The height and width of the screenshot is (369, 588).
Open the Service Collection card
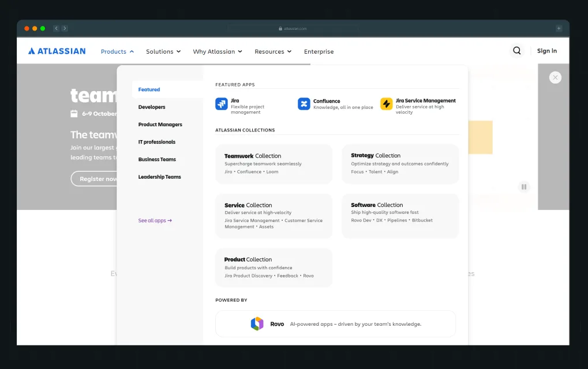coord(274,216)
